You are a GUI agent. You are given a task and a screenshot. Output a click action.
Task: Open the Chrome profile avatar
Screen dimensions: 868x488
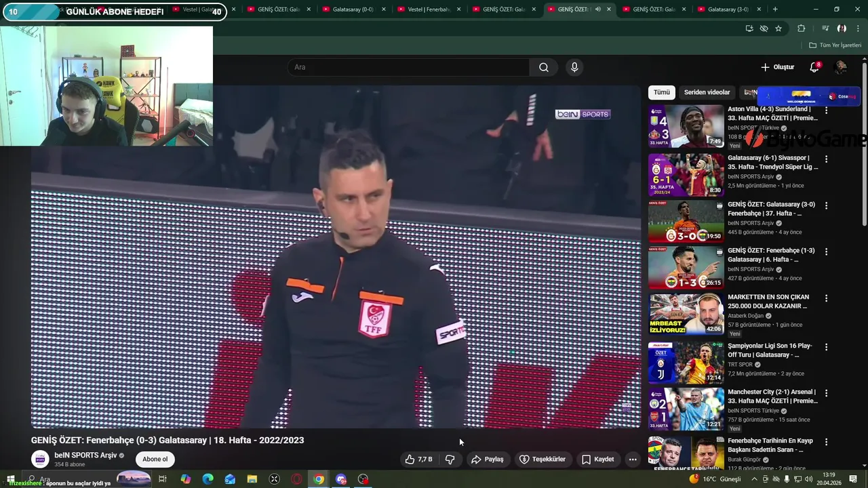(842, 28)
